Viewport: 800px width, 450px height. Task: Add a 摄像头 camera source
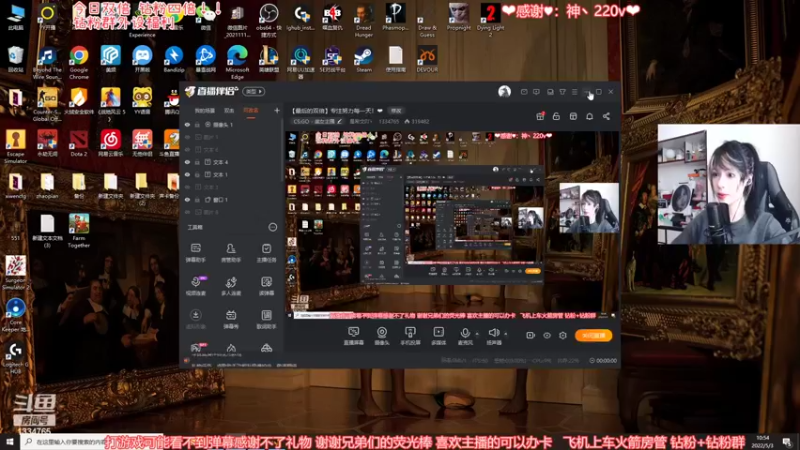pyautogui.click(x=382, y=336)
